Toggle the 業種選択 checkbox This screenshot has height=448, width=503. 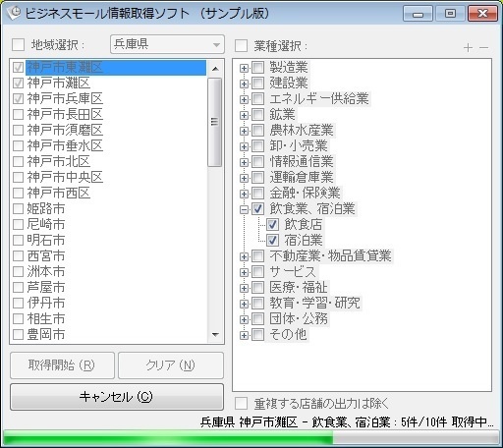click(x=241, y=46)
